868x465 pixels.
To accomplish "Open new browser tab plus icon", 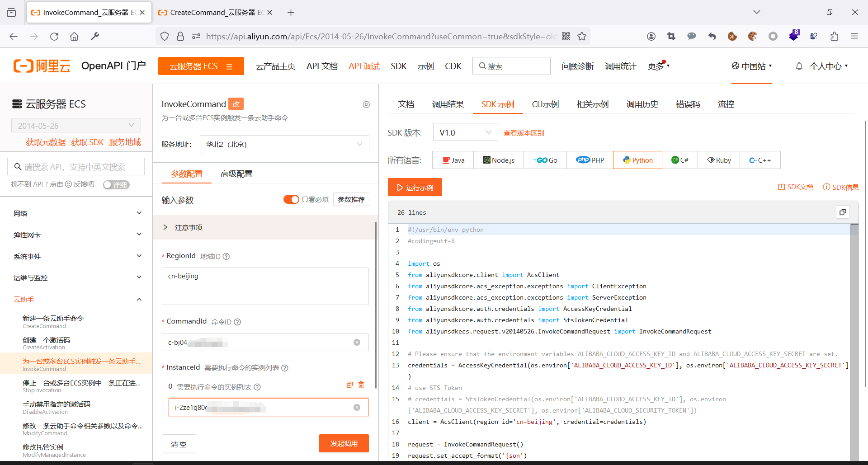I will pos(291,13).
